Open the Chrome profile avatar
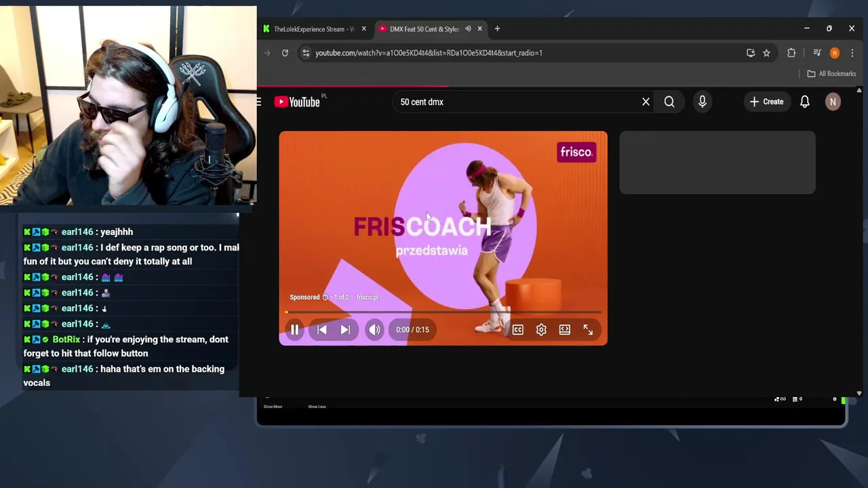This screenshot has height=488, width=868. [835, 53]
